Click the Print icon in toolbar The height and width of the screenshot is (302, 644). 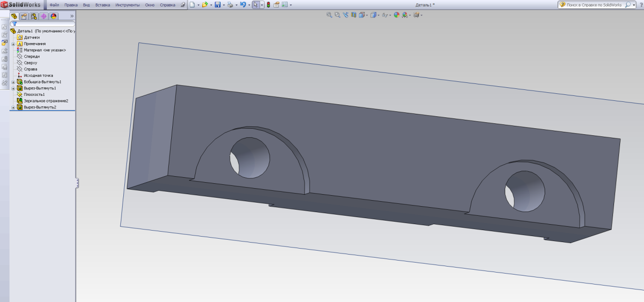pyautogui.click(x=230, y=4)
